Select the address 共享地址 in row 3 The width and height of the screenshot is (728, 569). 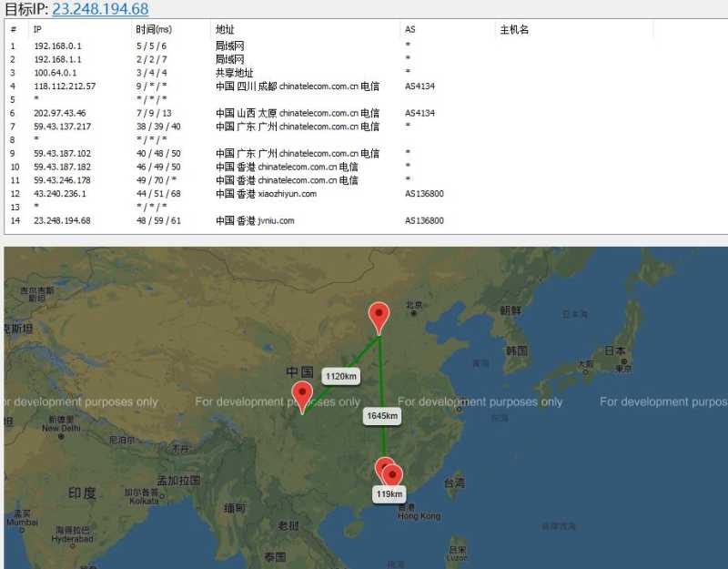(x=235, y=73)
